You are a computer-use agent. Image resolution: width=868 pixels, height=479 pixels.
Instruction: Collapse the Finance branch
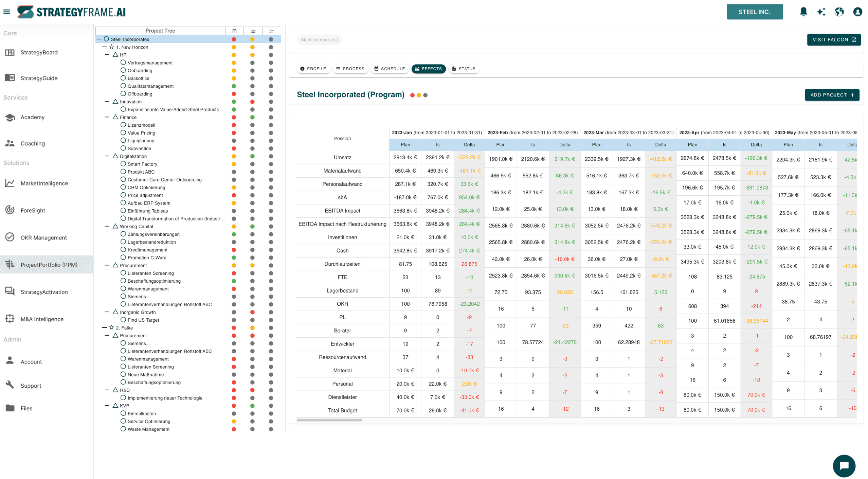tap(107, 117)
